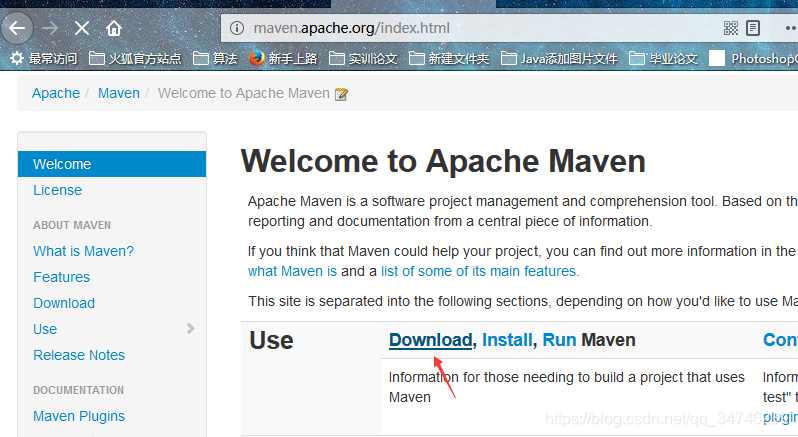Click the 'Welcome to Apache Maven' page heading

pos(443,161)
